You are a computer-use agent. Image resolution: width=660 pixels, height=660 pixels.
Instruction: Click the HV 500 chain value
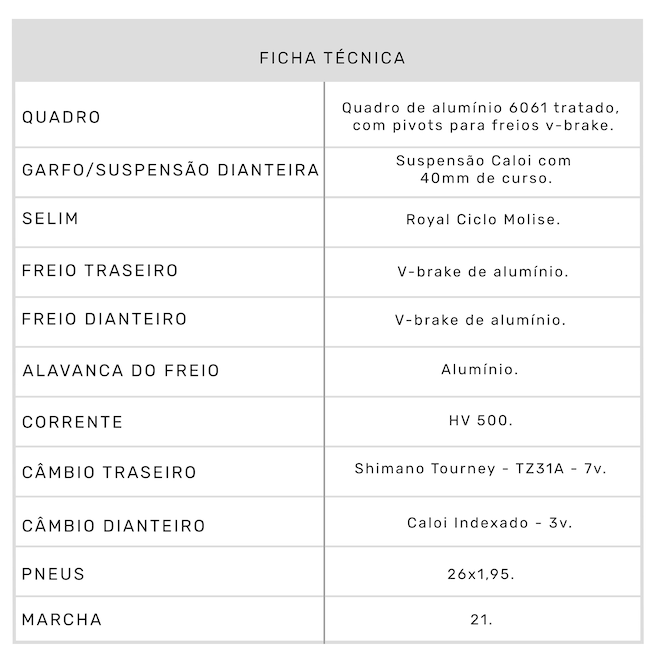[481, 421]
